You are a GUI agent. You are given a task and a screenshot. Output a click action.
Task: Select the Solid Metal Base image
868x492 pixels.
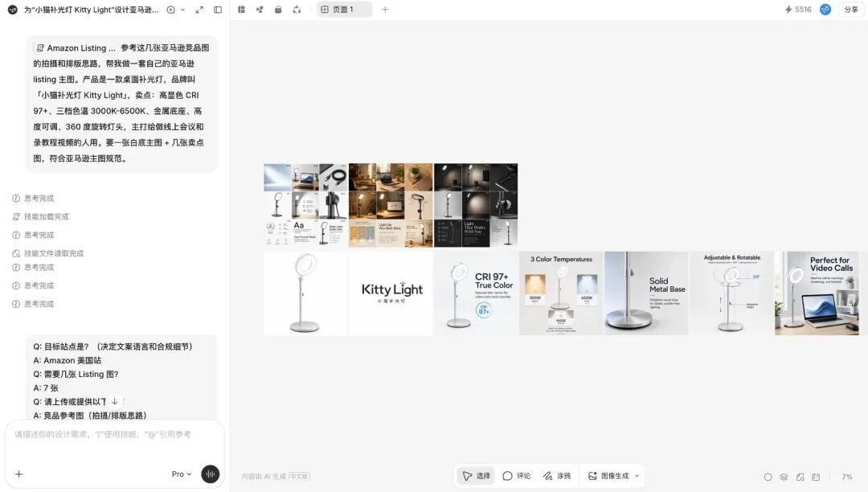tap(646, 293)
